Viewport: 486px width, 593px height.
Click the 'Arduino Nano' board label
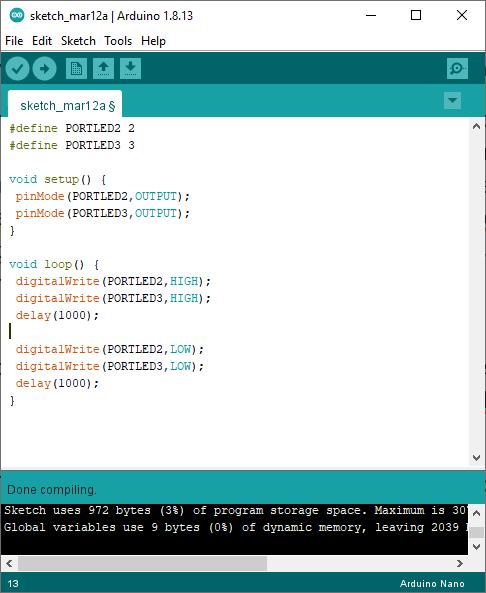click(432, 584)
